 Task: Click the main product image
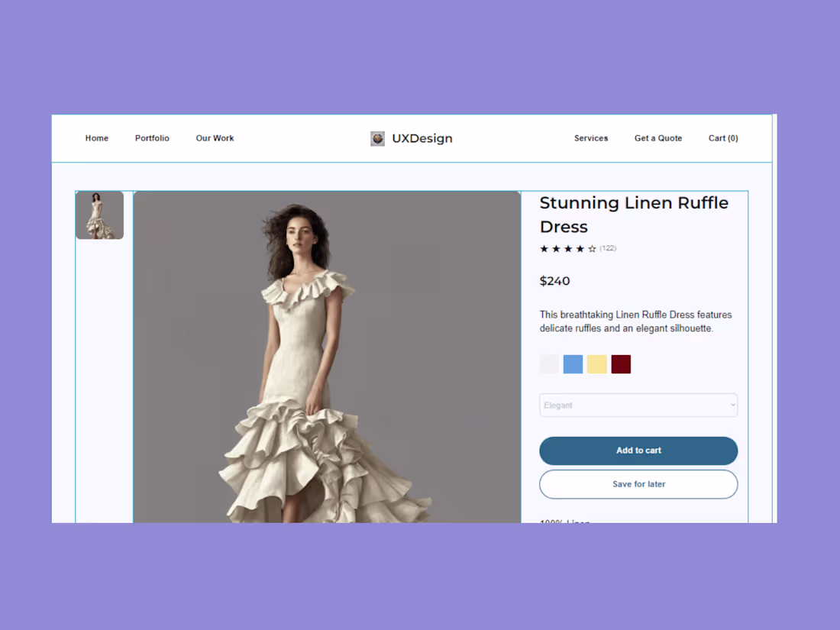tap(327, 357)
